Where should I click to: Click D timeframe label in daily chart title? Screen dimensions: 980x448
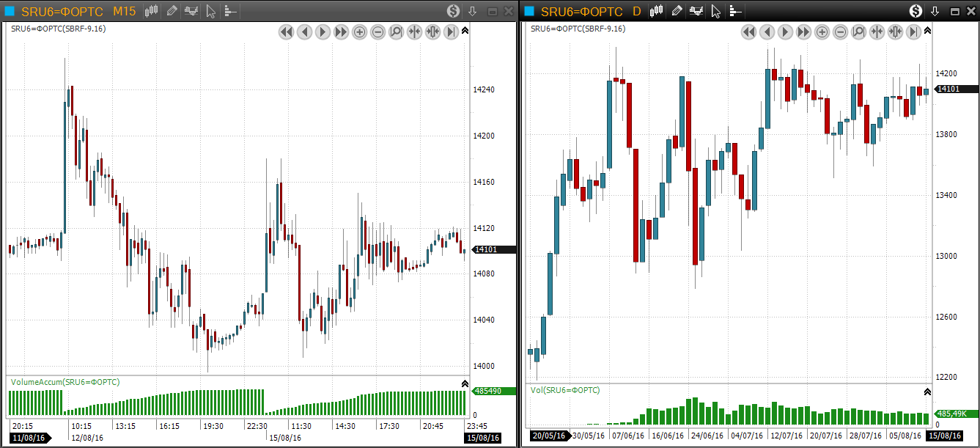(x=636, y=11)
